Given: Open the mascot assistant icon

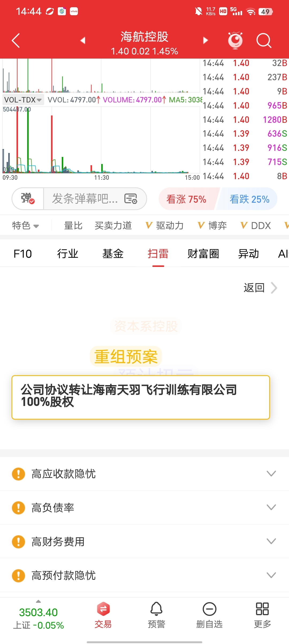Looking at the screenshot, I should [x=235, y=40].
